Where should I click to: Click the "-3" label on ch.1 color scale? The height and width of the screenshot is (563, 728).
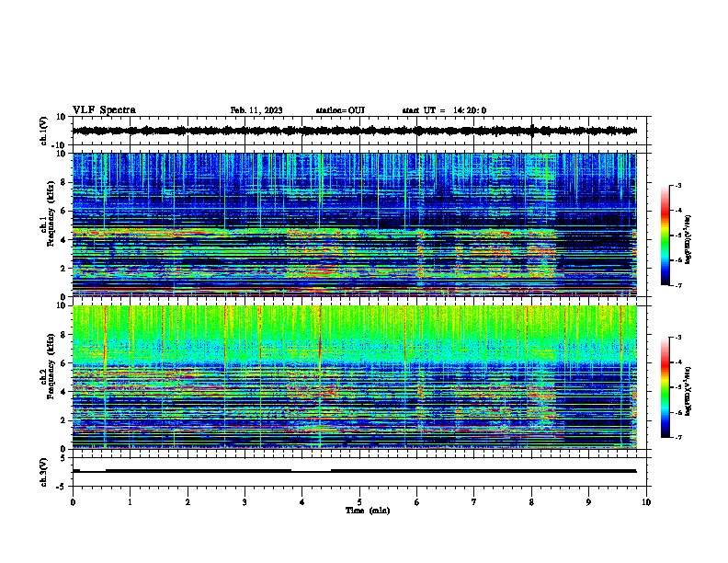(x=677, y=185)
